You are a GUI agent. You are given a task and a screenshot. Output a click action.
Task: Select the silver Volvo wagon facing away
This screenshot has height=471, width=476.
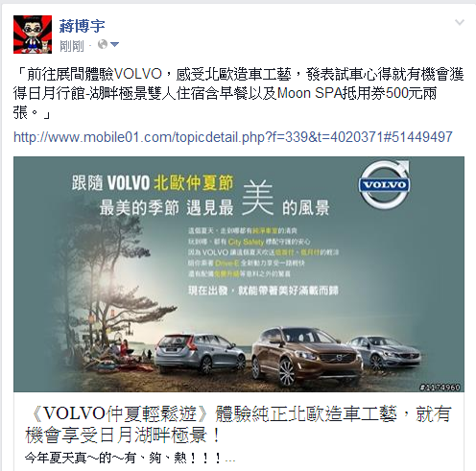click(200, 353)
